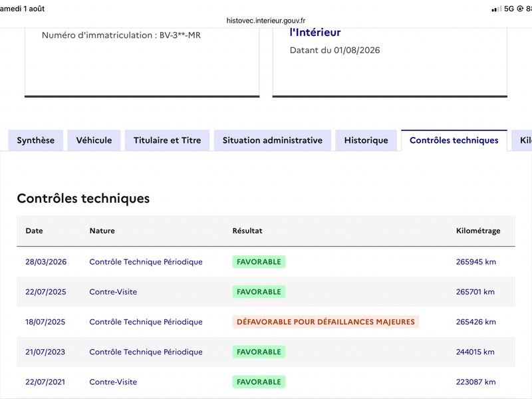Click the l'Intérieur heading text
Viewport: 532px width, 399px height.
point(315,33)
